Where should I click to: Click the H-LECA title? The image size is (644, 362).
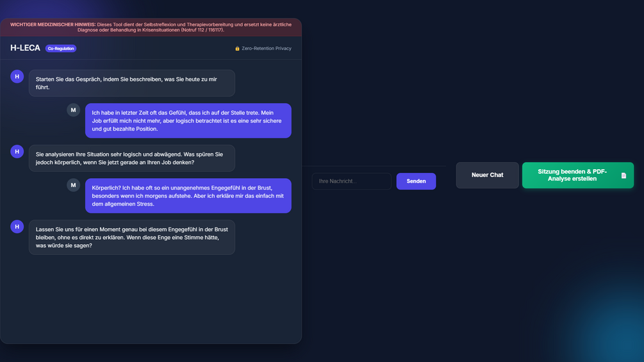click(x=25, y=48)
